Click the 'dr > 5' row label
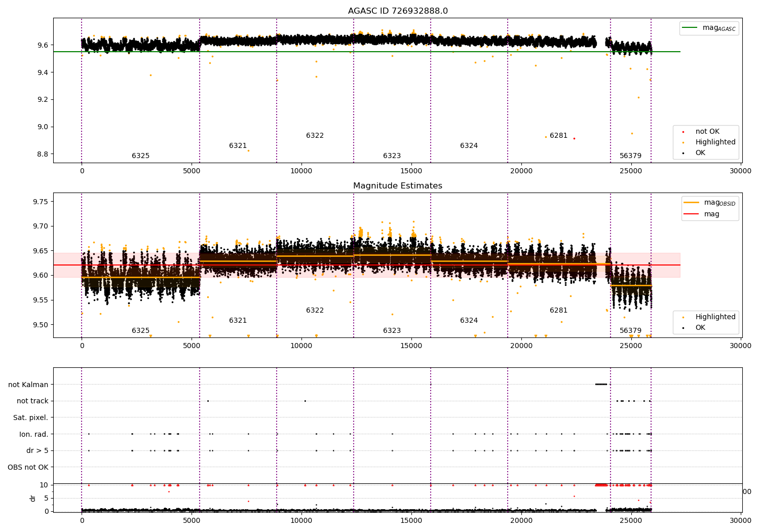Screen dimensions: 760x532 coord(37,451)
